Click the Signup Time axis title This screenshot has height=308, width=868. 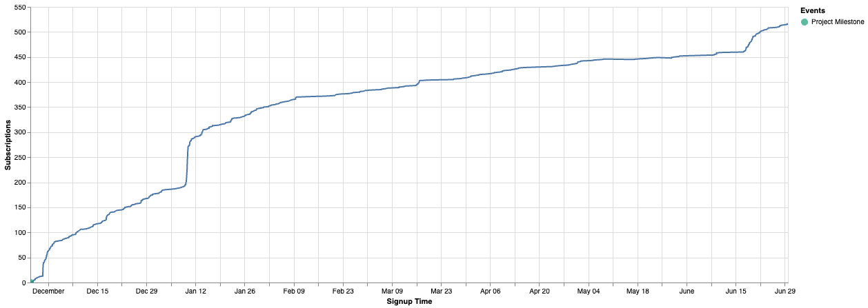[x=409, y=302]
